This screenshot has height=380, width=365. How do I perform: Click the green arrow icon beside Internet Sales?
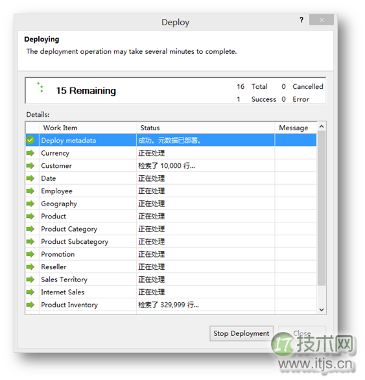[x=30, y=292]
